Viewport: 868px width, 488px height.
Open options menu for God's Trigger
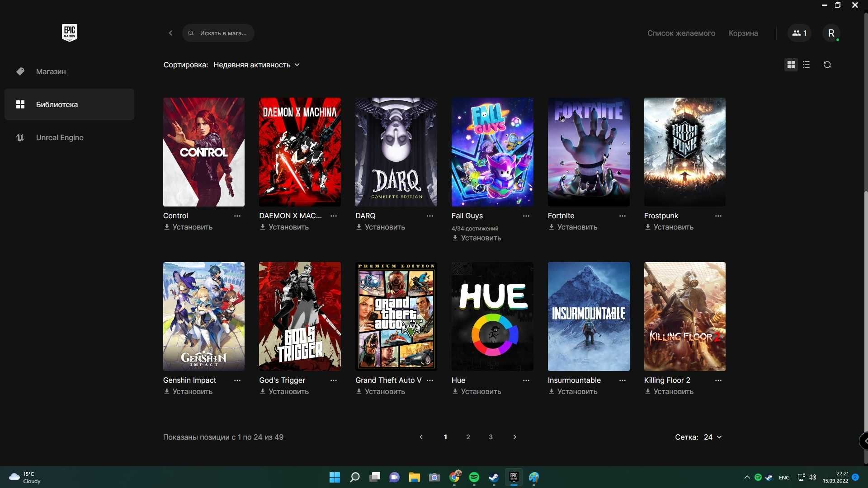tap(333, 380)
